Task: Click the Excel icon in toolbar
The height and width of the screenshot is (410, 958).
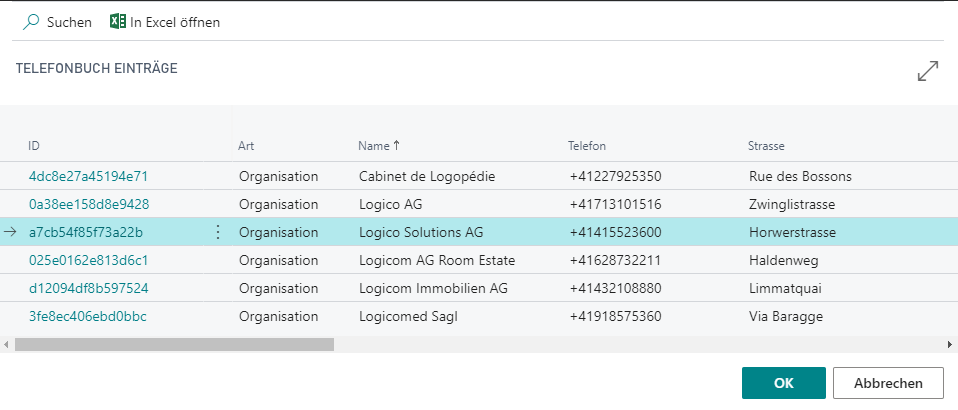Action: click(x=118, y=22)
